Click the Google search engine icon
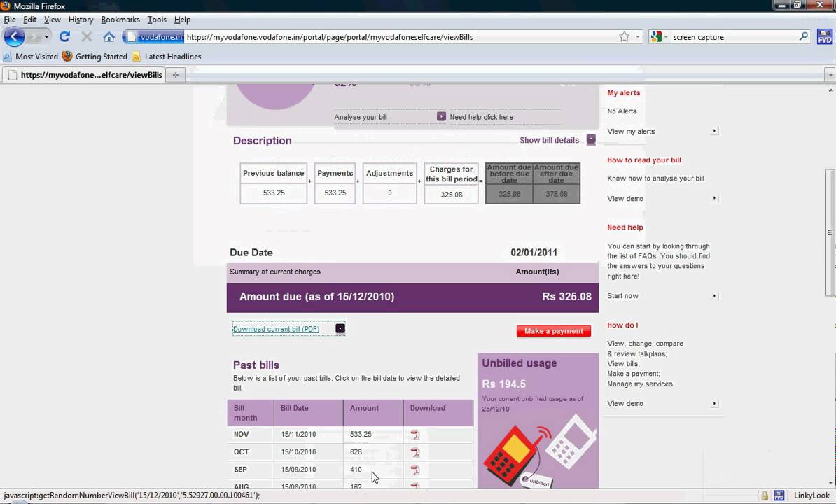The height and width of the screenshot is (504, 836). [656, 37]
